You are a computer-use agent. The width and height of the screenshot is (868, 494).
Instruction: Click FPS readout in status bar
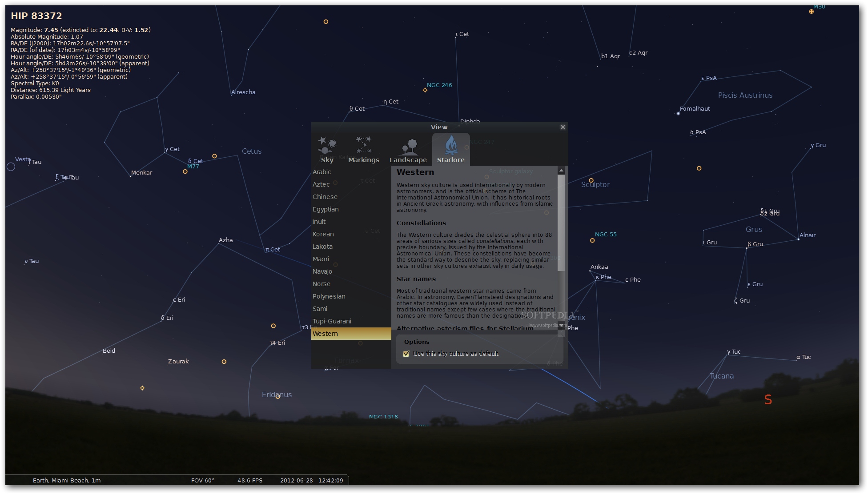[250, 480]
